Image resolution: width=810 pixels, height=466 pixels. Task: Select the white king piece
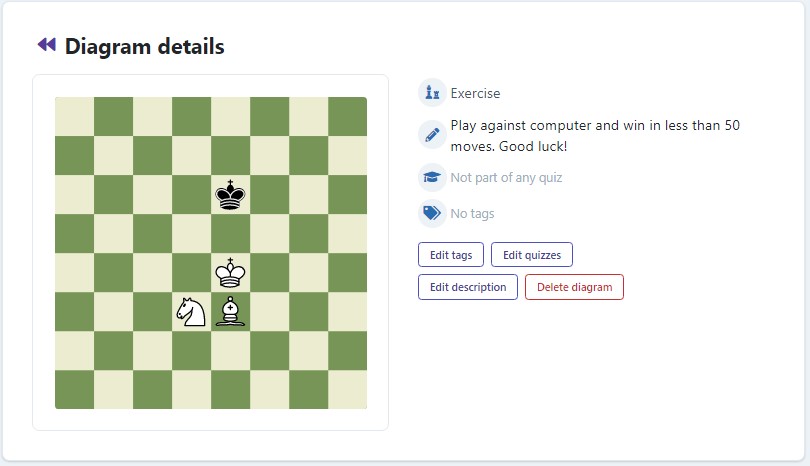tap(231, 272)
